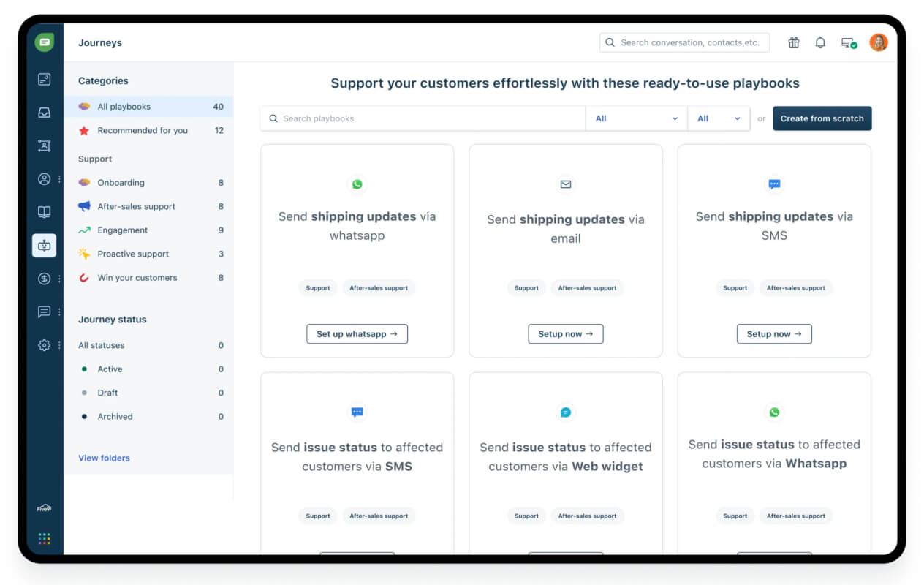924x585 pixels.
Task: Open the dollar sign sidebar icon
Action: [x=44, y=279]
